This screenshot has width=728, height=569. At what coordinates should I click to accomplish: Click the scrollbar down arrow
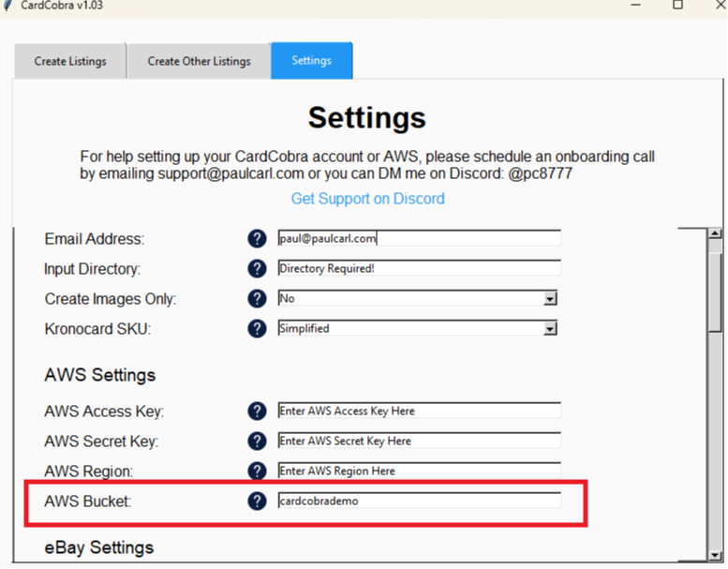click(x=715, y=555)
